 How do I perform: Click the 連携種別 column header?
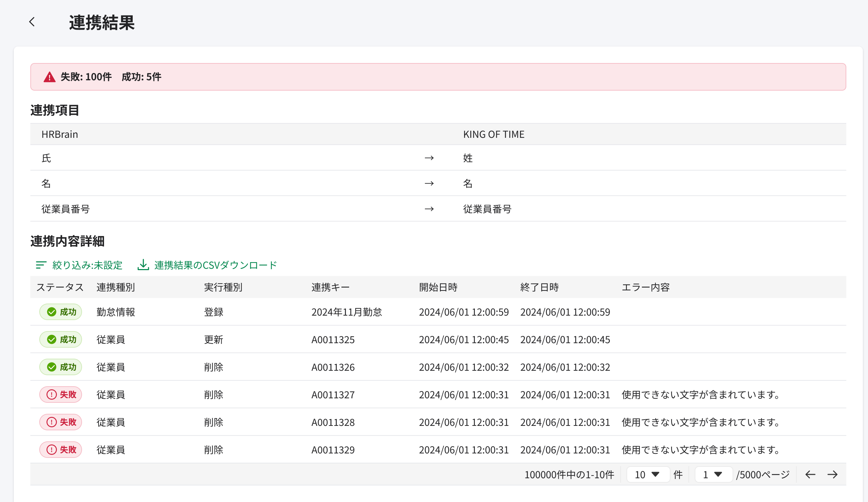tap(116, 287)
